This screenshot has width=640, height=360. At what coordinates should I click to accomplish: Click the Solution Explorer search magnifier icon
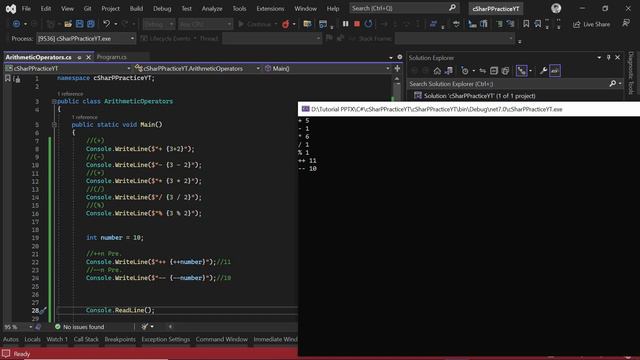point(613,84)
